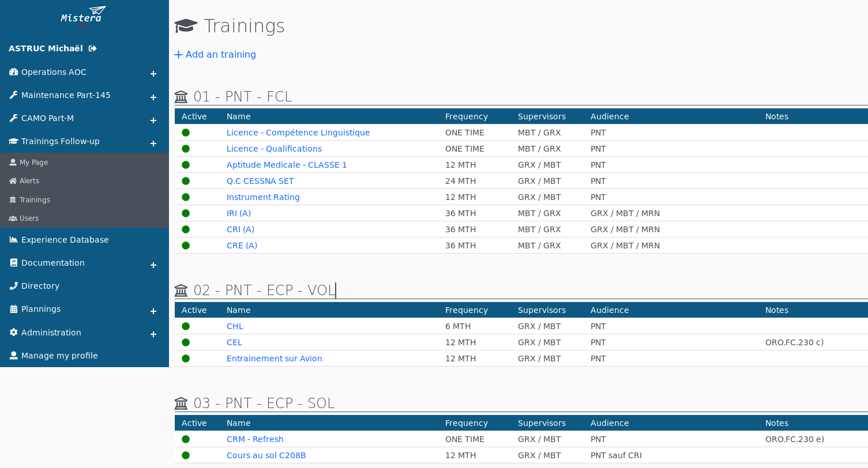The height and width of the screenshot is (468, 868).
Task: Open Manage my profile
Action: (x=59, y=356)
